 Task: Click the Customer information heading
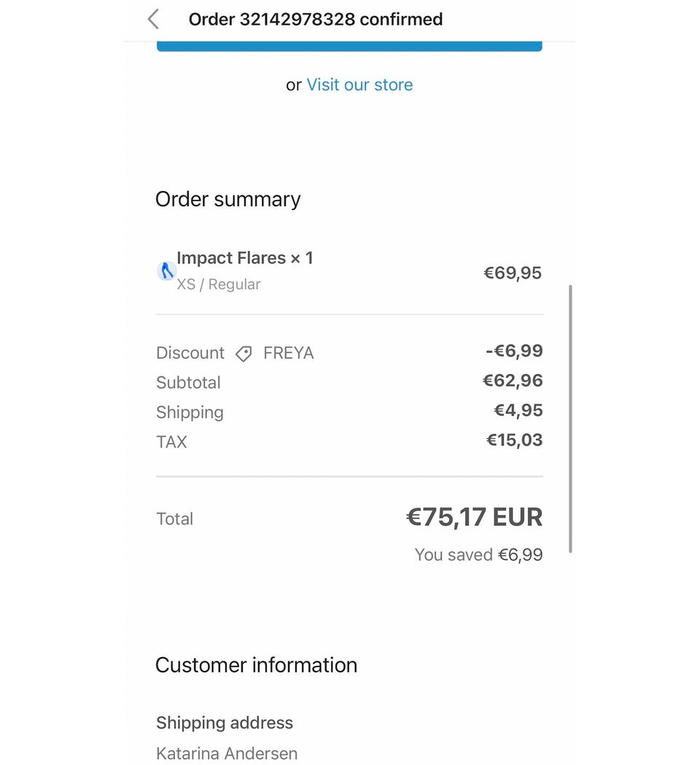[x=256, y=665]
